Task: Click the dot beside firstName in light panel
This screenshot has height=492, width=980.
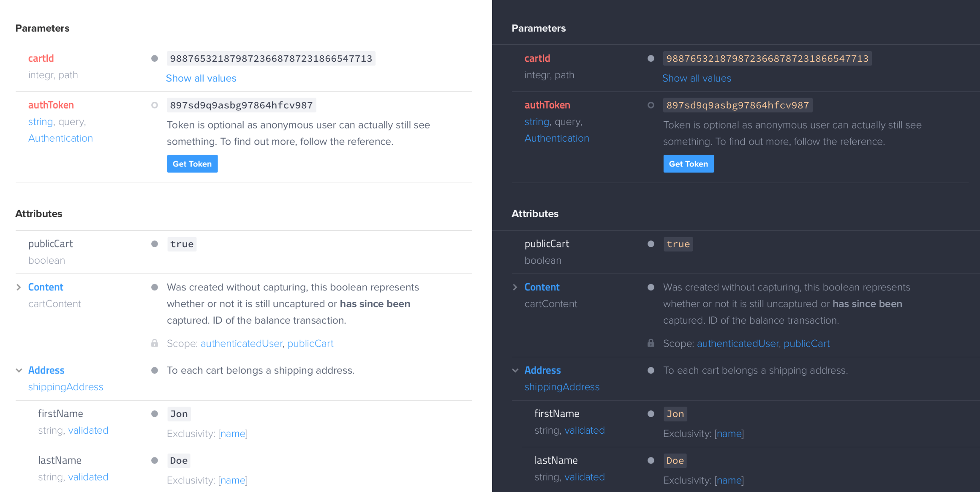Action: (155, 414)
